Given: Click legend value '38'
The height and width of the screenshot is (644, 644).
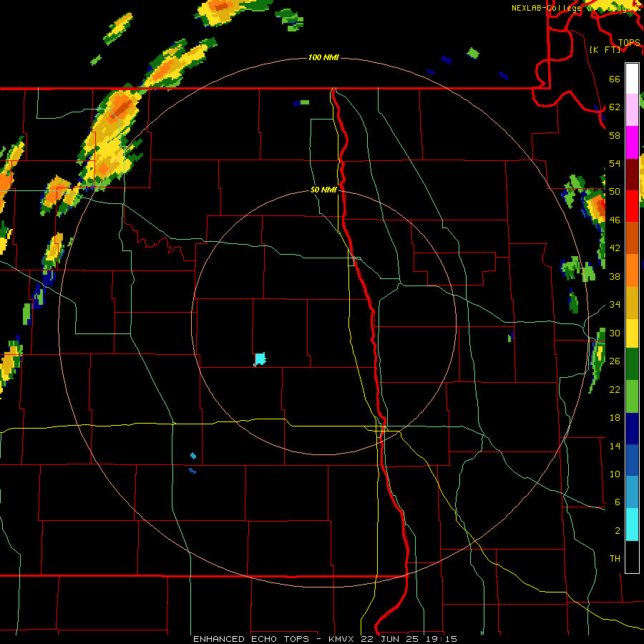Looking at the screenshot, I should pos(615,276).
